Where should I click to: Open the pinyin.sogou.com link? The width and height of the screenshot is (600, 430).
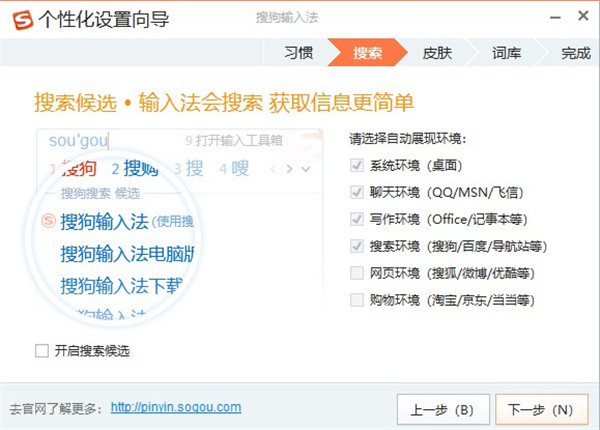[176, 407]
